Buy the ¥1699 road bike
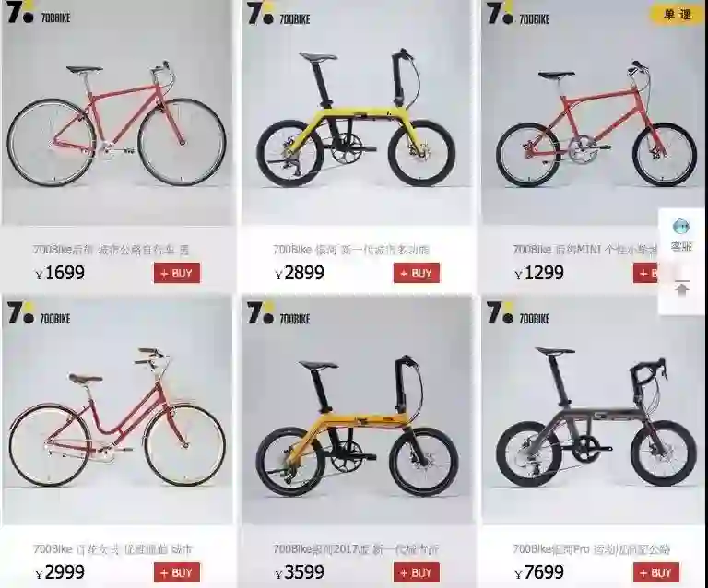This screenshot has width=708, height=588. point(177,273)
